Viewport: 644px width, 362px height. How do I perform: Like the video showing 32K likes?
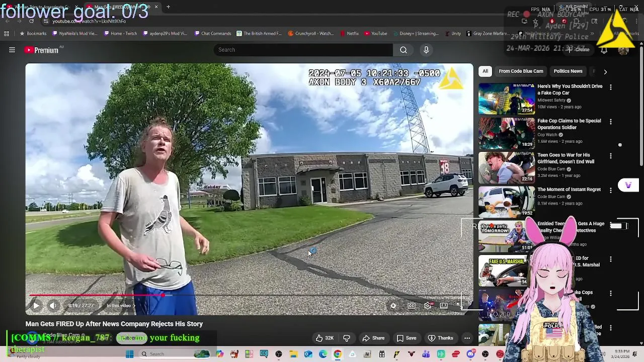[325, 338]
